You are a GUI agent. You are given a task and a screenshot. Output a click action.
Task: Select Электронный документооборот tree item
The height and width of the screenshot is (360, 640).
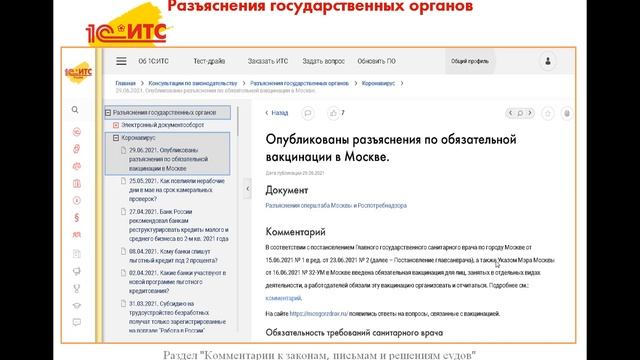(x=162, y=125)
